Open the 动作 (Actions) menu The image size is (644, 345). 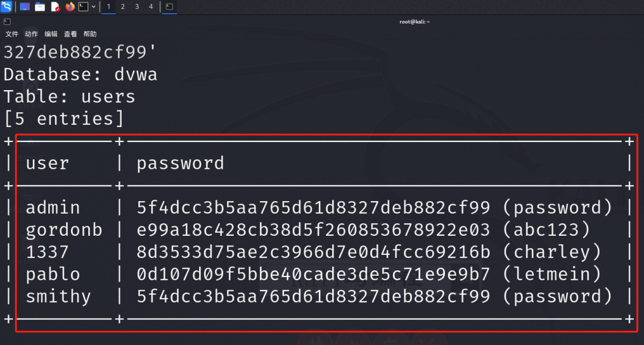(x=32, y=34)
